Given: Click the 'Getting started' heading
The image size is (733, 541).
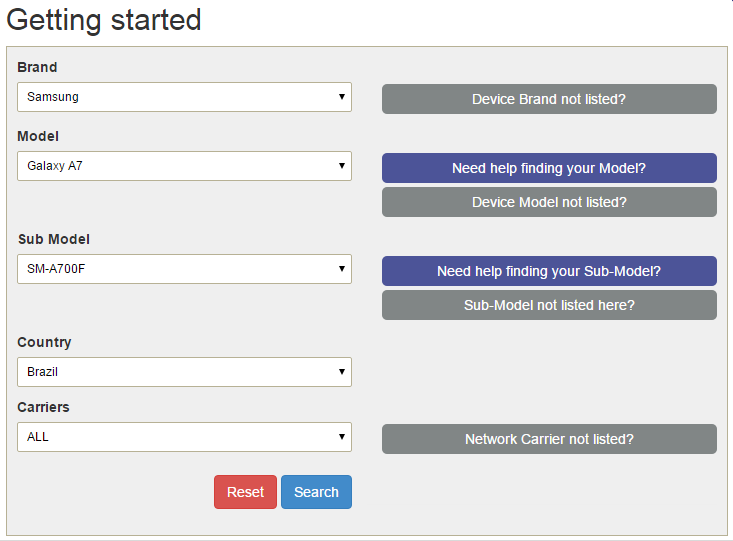Looking at the screenshot, I should pos(104,19).
